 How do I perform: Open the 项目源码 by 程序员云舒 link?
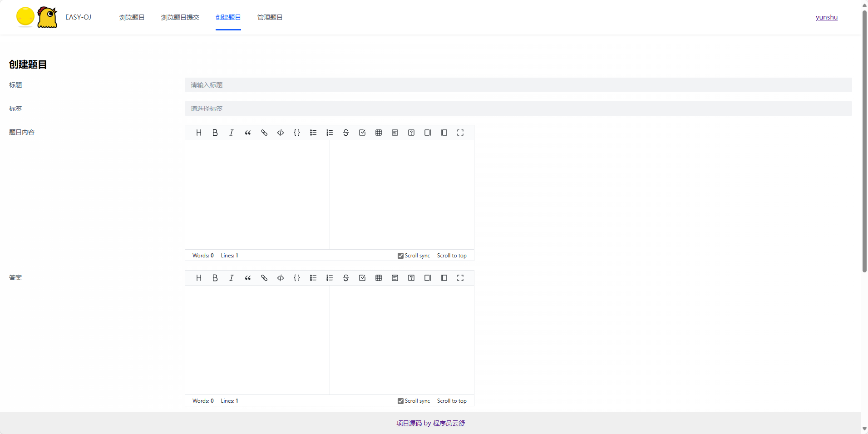[x=430, y=422]
